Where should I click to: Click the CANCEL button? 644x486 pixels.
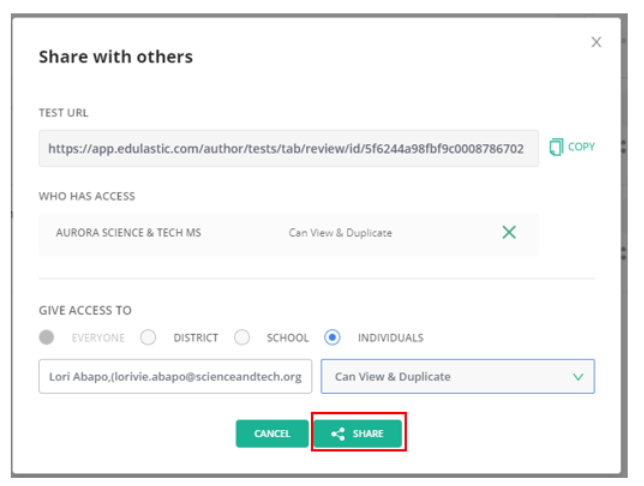272,433
